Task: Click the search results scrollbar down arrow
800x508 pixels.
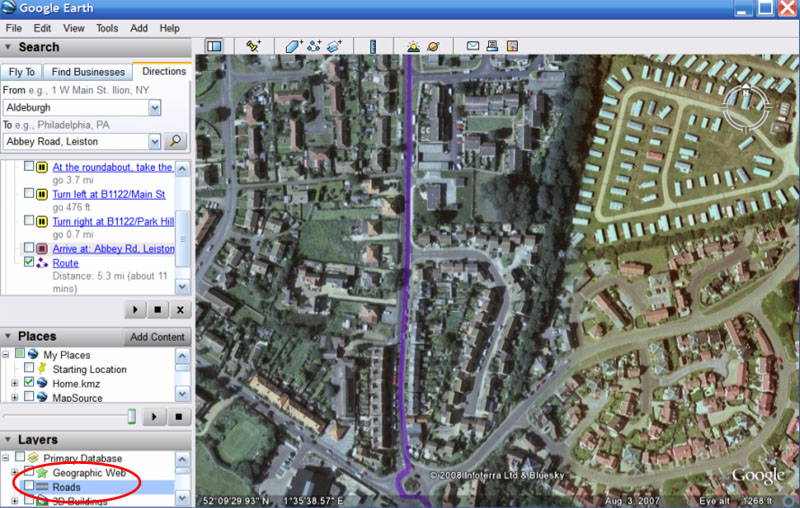Action: click(183, 287)
